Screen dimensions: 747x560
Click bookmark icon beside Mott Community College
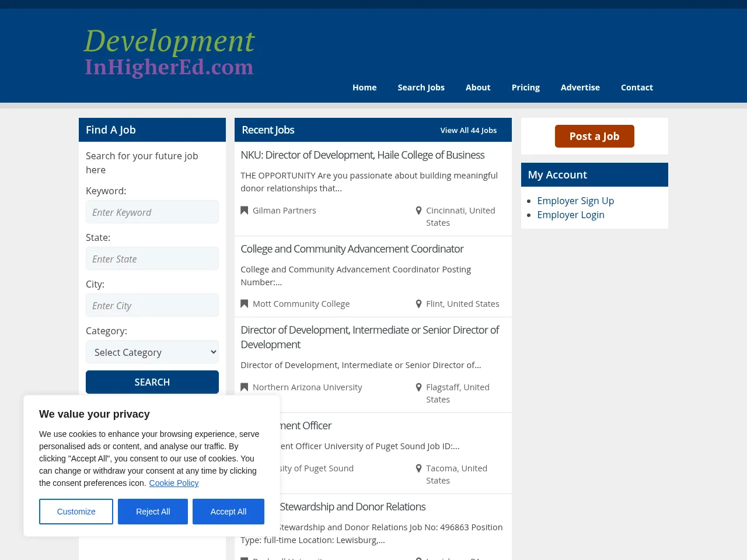coord(245,304)
